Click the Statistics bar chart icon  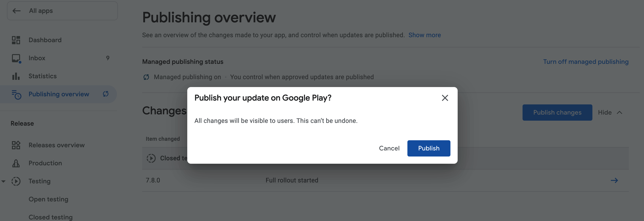(16, 76)
